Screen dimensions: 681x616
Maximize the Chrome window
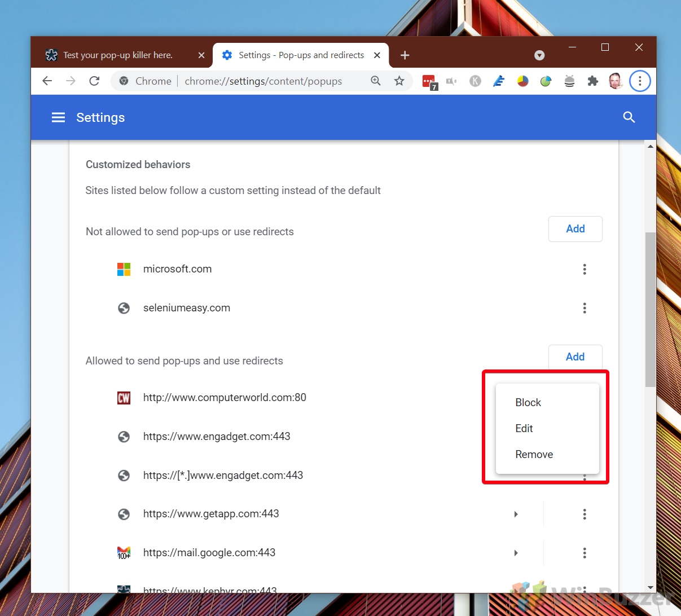click(605, 47)
